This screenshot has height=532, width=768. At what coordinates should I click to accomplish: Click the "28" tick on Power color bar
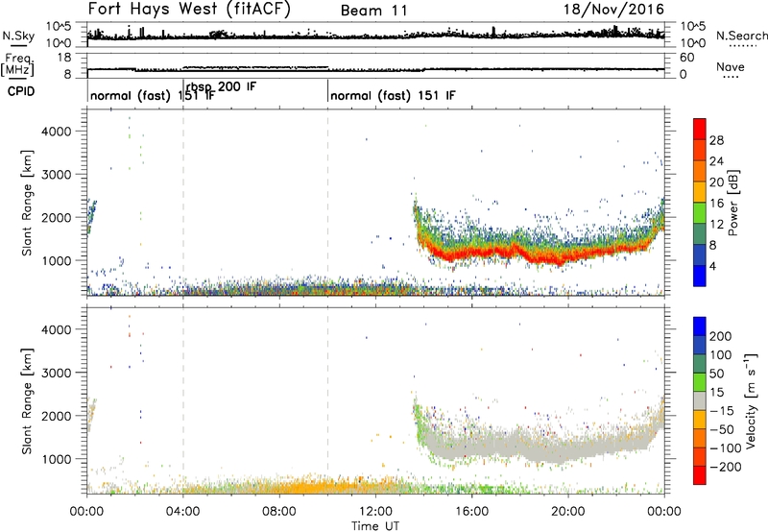[x=716, y=140]
